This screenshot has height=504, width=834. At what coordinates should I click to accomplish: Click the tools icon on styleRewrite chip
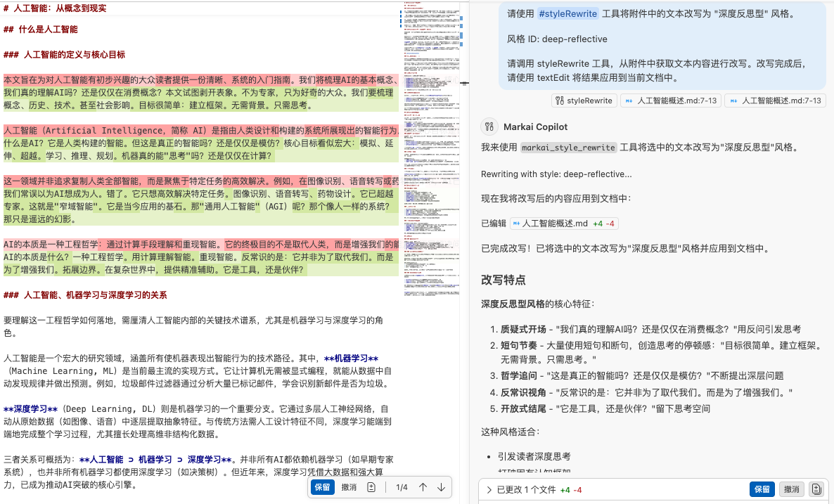[560, 101]
